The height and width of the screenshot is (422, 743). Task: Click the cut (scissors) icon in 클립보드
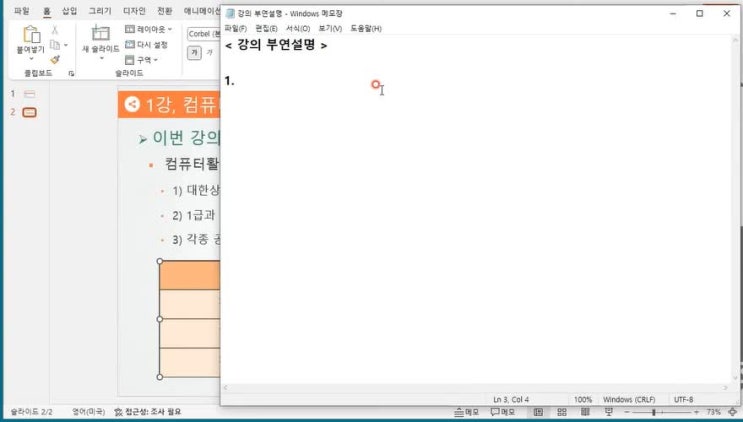point(55,31)
